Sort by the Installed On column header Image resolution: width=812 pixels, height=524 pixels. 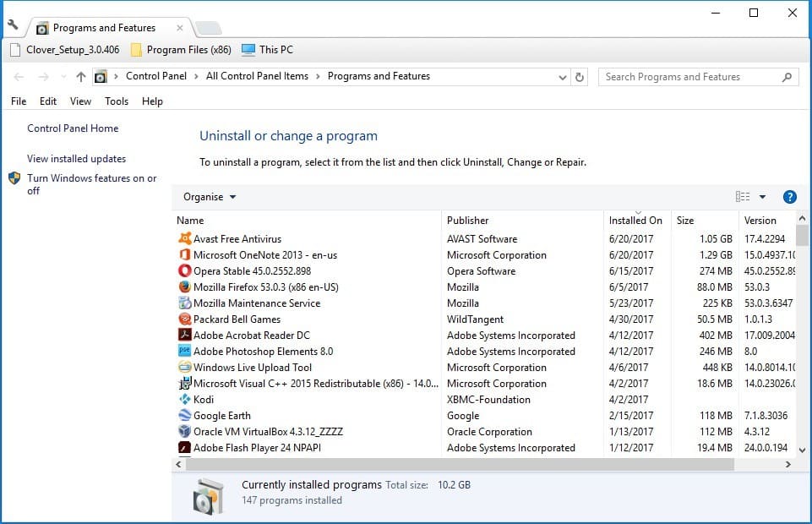[x=637, y=220]
